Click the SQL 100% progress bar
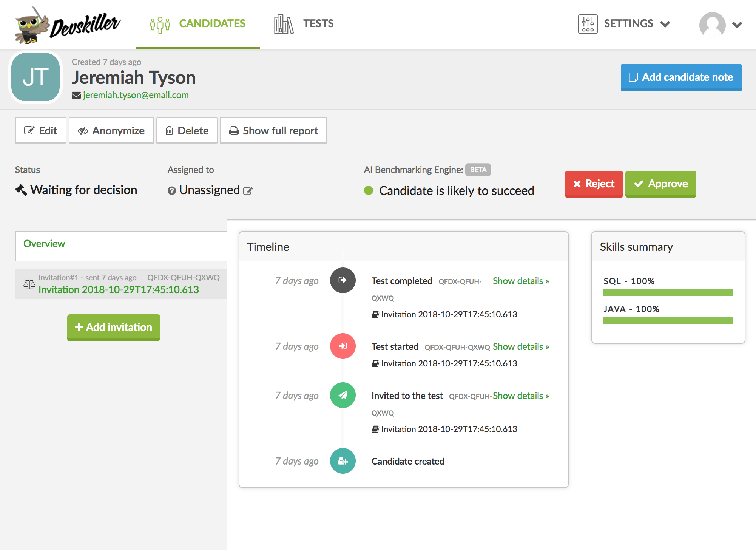756x550 pixels. tap(668, 292)
